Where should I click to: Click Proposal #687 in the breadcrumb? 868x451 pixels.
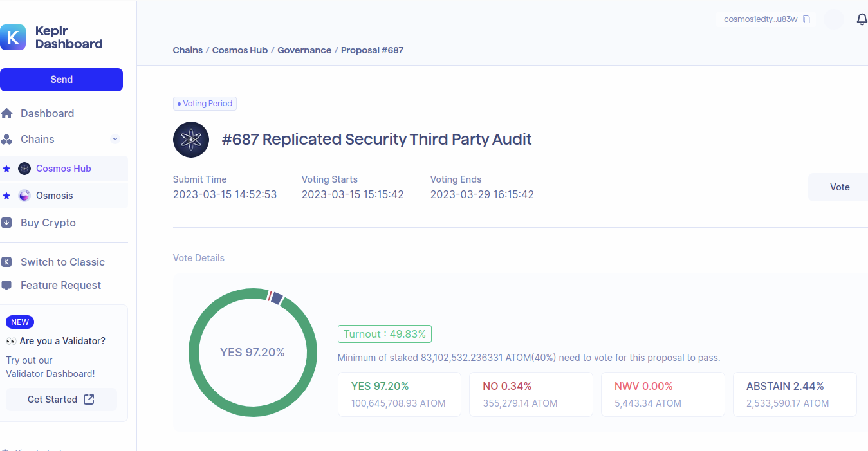click(x=372, y=50)
